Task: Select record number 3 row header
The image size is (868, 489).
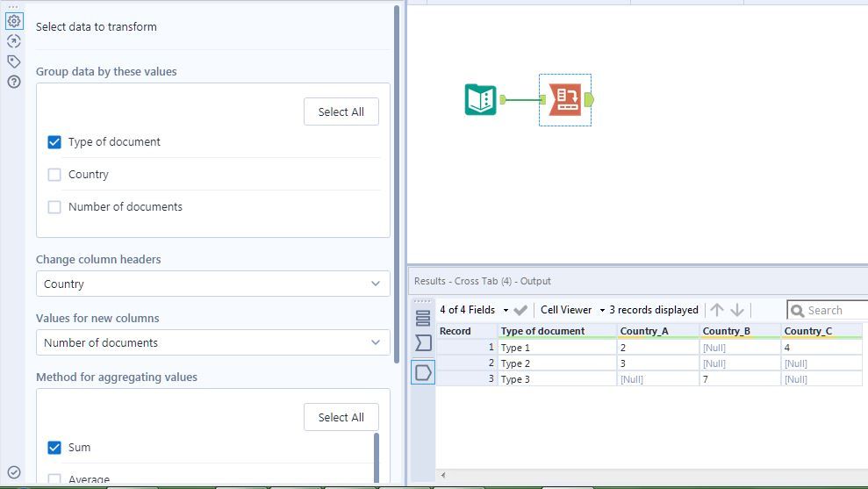Action: (467, 379)
